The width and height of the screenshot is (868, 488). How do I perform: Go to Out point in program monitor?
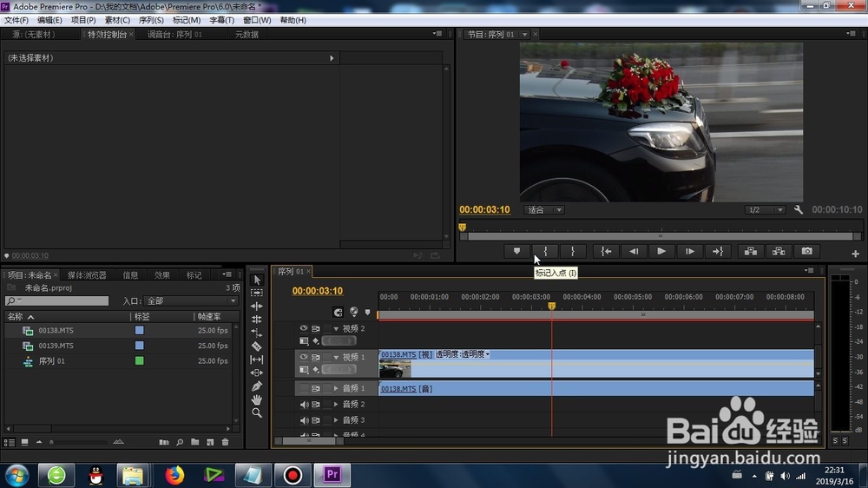pyautogui.click(x=718, y=251)
